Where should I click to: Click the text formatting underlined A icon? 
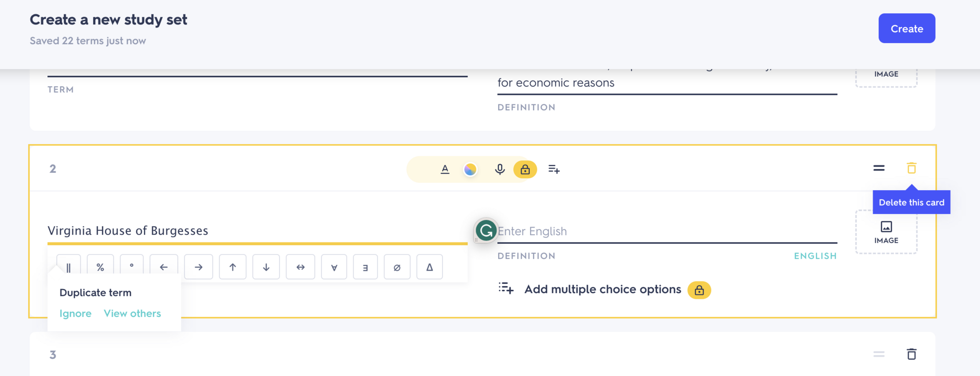tap(445, 169)
